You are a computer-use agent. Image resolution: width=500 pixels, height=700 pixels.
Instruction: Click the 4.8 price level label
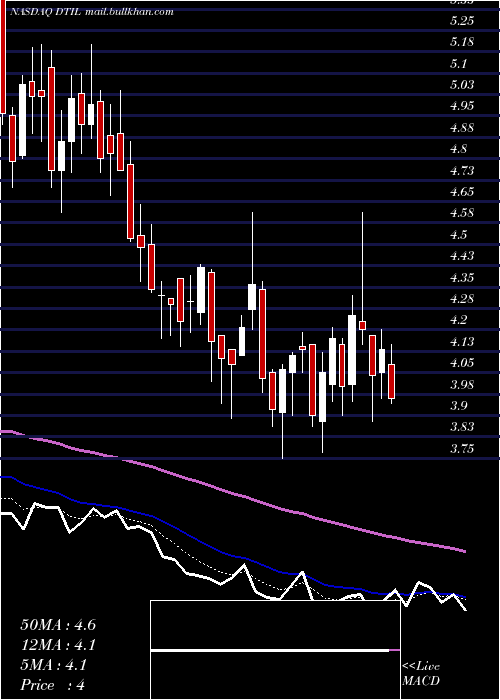point(459,149)
